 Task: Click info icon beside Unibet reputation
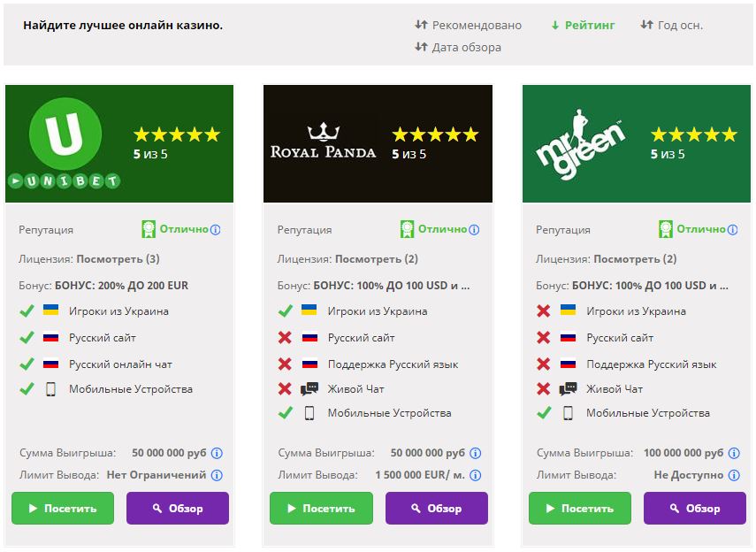coord(216,230)
